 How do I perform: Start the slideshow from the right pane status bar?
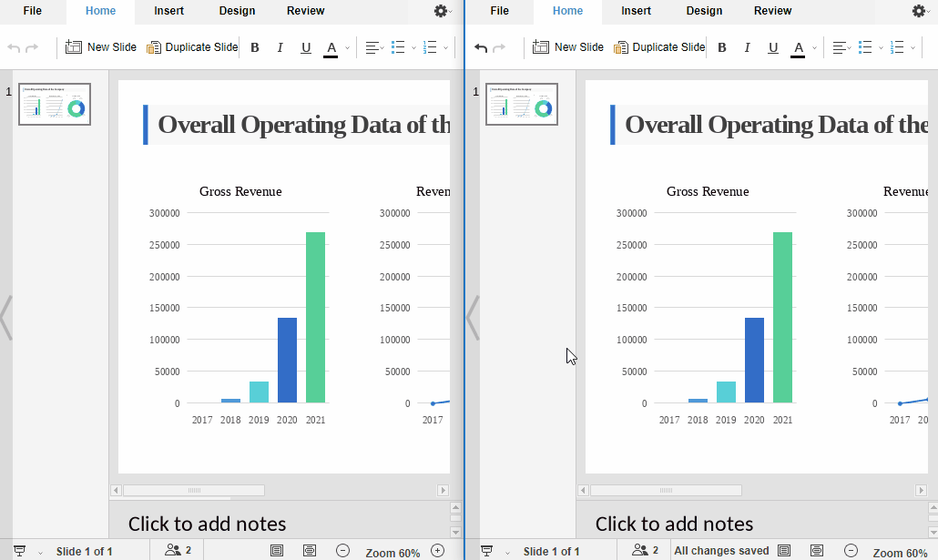coord(486,551)
